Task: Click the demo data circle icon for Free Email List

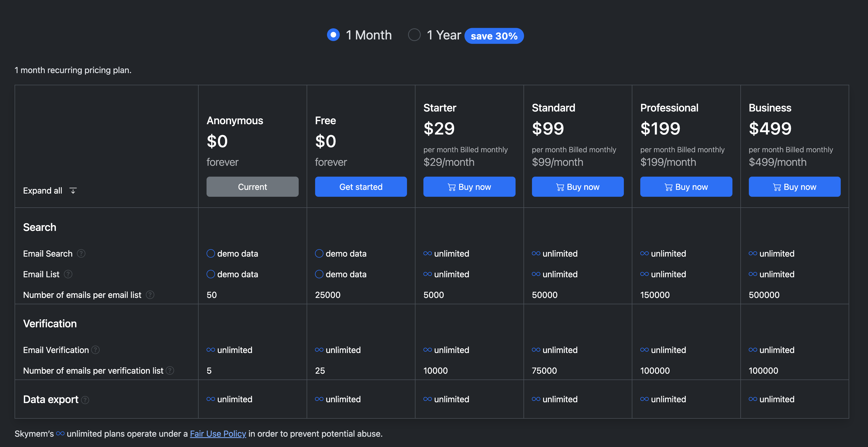Action: coord(319,274)
